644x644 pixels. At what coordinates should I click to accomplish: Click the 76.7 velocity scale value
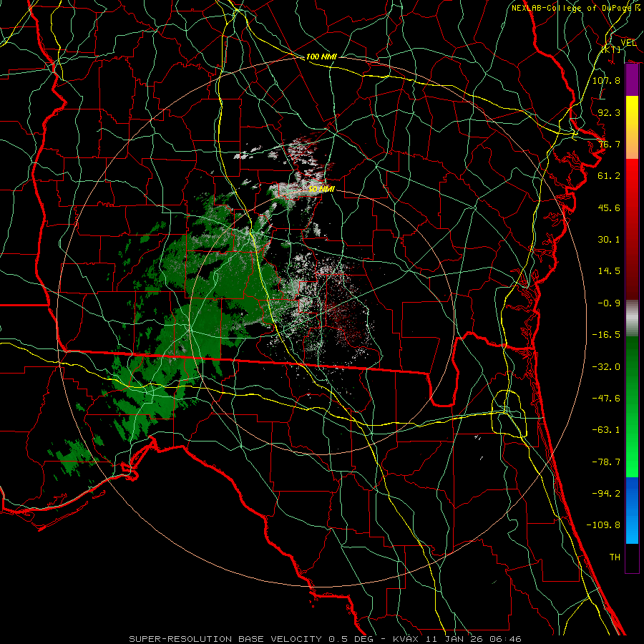(609, 144)
